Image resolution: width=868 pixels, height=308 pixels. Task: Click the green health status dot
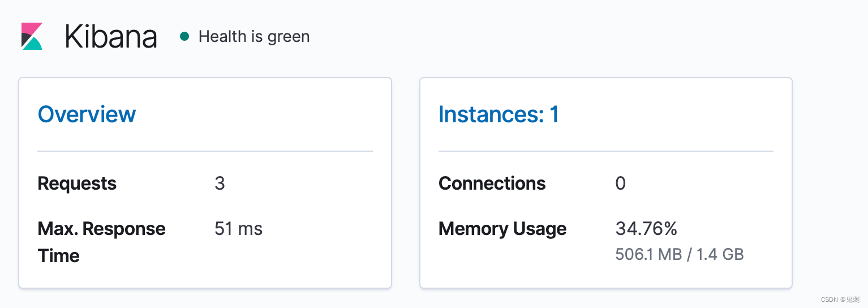point(184,37)
